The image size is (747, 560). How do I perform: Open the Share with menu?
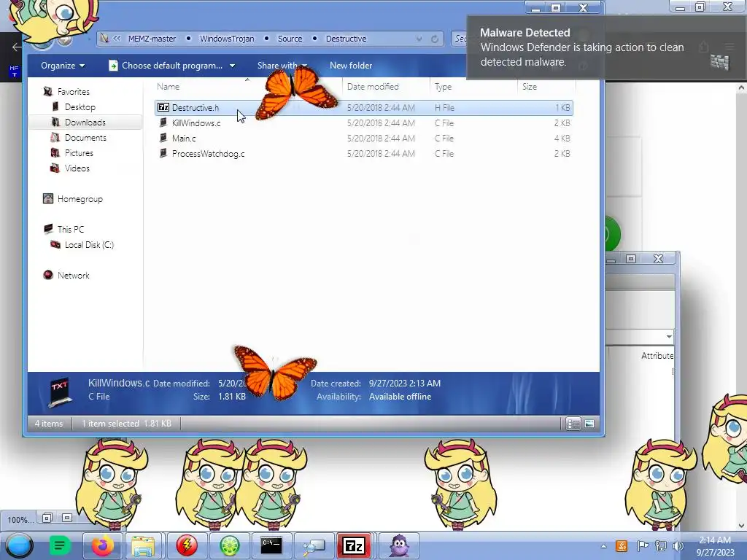coord(282,66)
